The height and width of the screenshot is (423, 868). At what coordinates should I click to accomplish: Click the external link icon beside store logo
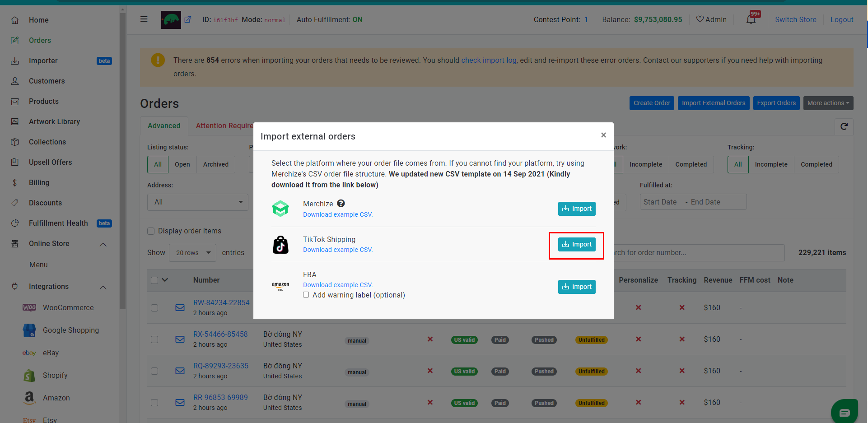(188, 19)
